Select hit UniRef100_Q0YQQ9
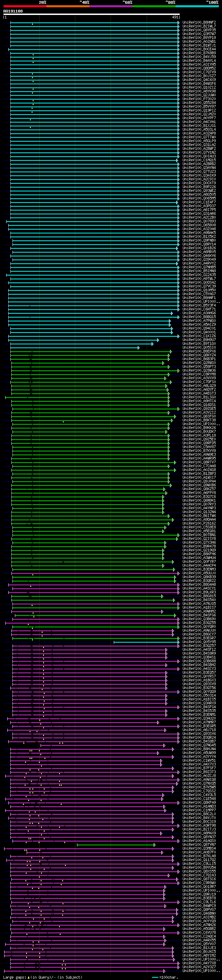The image size is (222, 980). click(x=199, y=691)
